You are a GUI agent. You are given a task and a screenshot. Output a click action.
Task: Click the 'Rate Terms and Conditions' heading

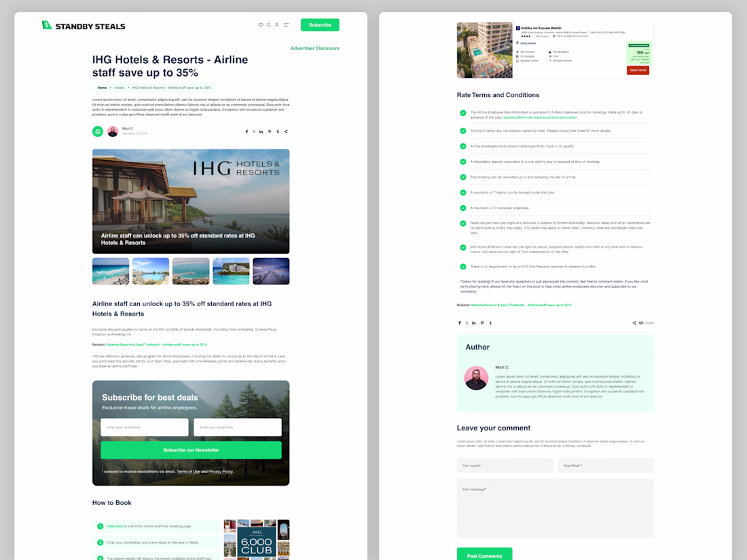(x=498, y=95)
